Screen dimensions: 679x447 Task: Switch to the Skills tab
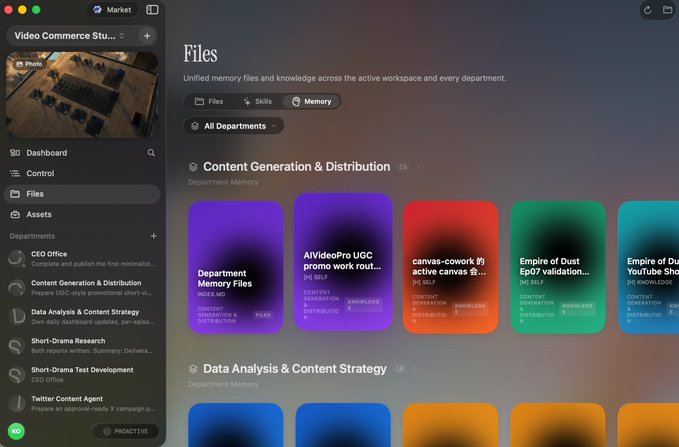coord(258,101)
